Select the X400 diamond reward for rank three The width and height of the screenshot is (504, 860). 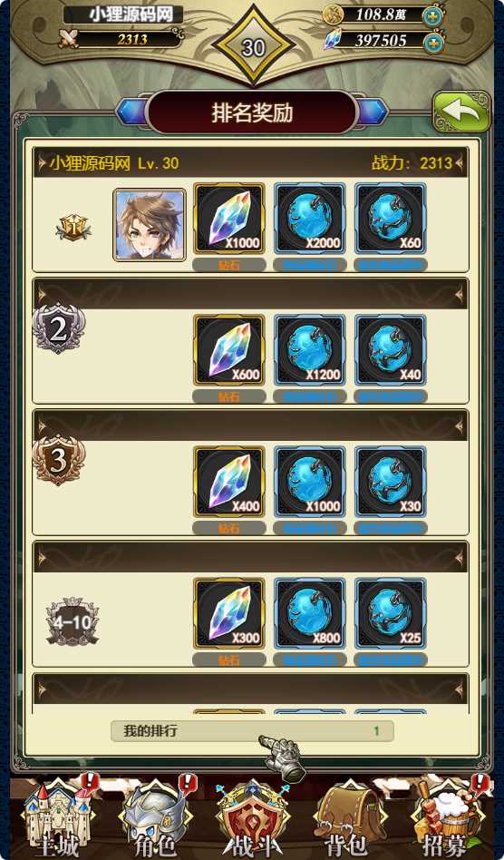[229, 482]
